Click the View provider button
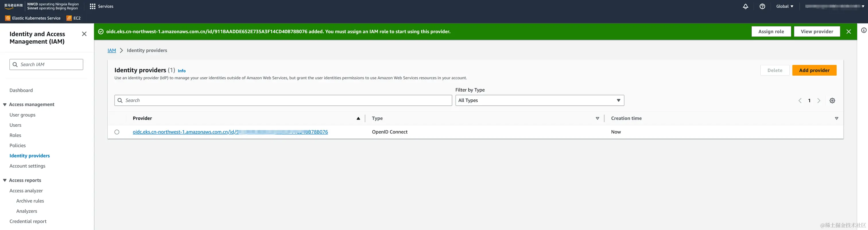 coord(817,31)
